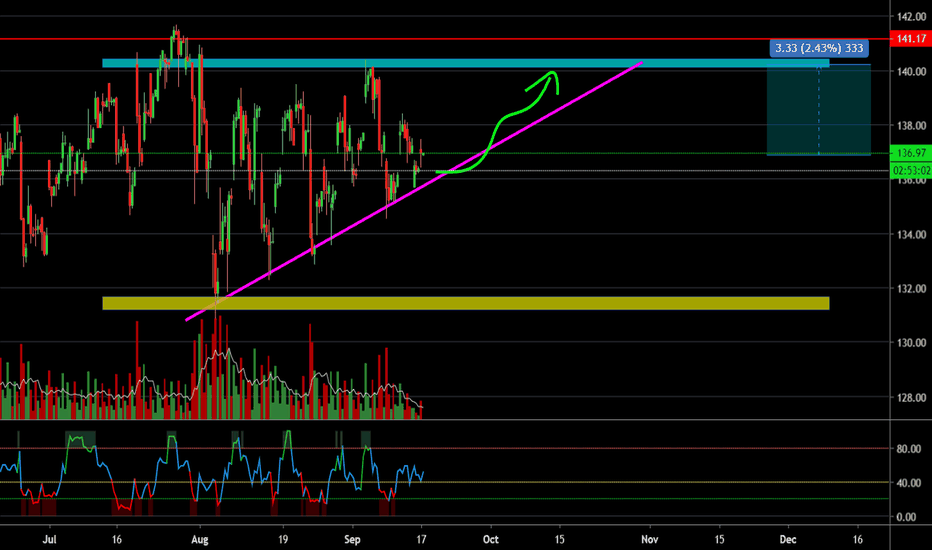Click the 140.00 price axis label

(911, 71)
